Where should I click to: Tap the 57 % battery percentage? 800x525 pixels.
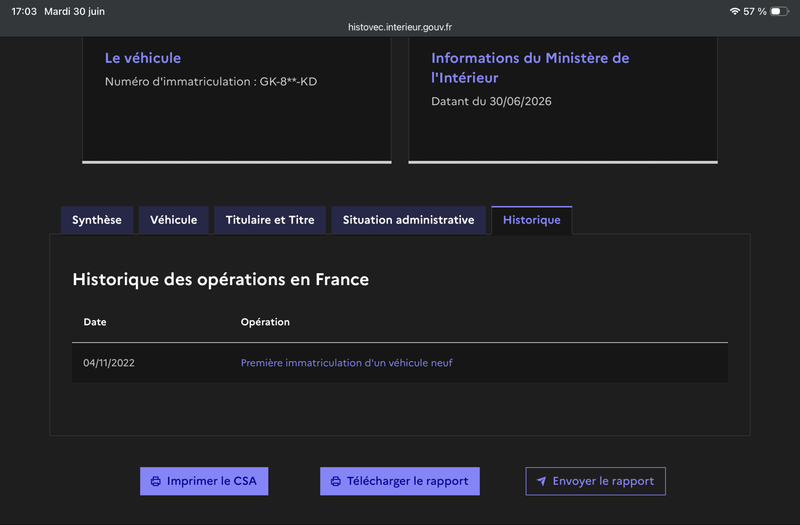pos(755,11)
